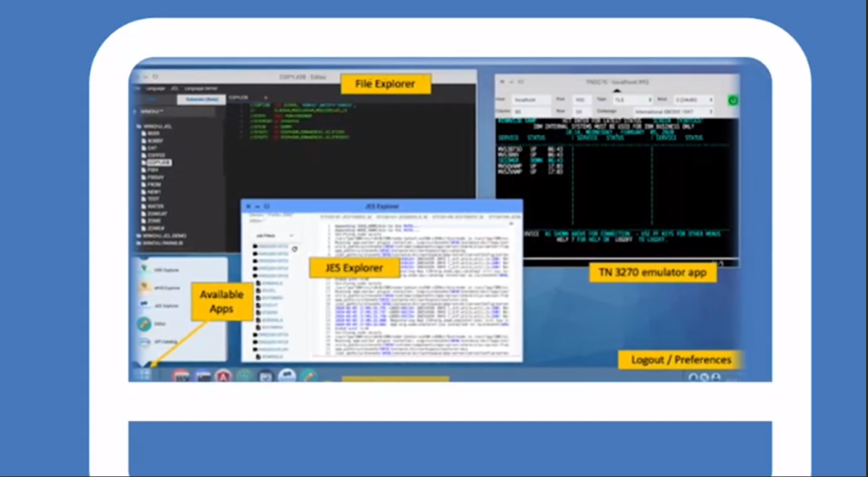Select the highlighted COPYJOB member
Viewport: 868px width, 477px height.
pyautogui.click(x=159, y=163)
